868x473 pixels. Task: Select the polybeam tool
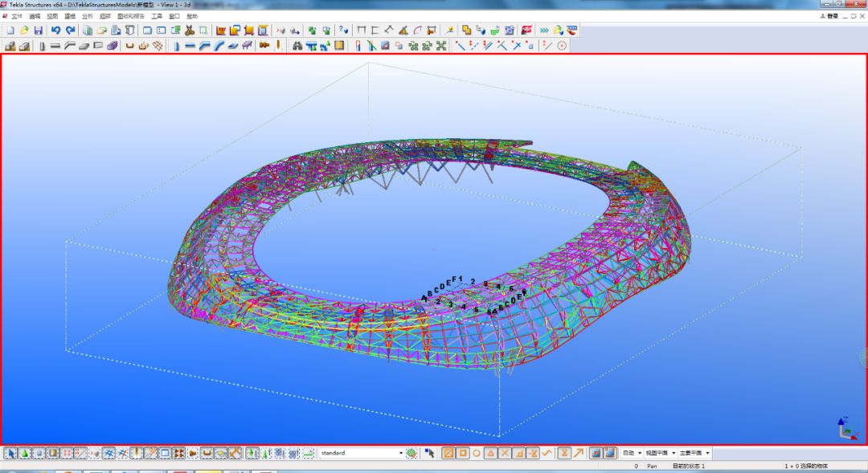tap(203, 46)
